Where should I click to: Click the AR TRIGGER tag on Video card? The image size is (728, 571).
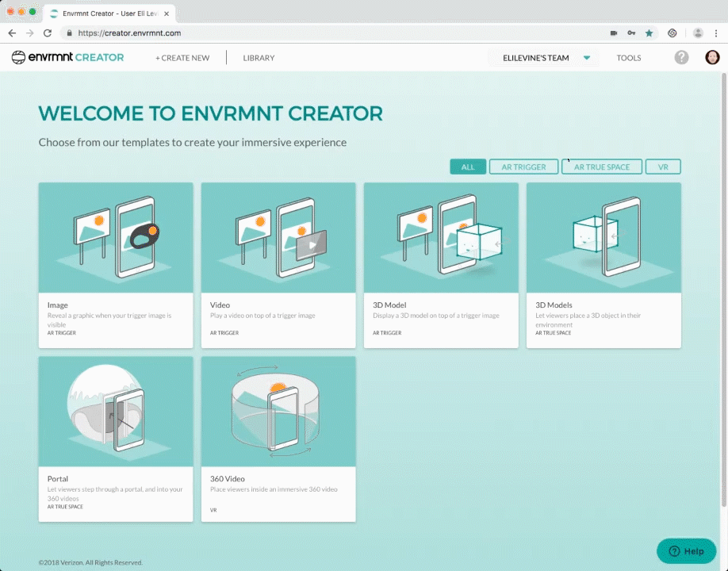point(224,333)
